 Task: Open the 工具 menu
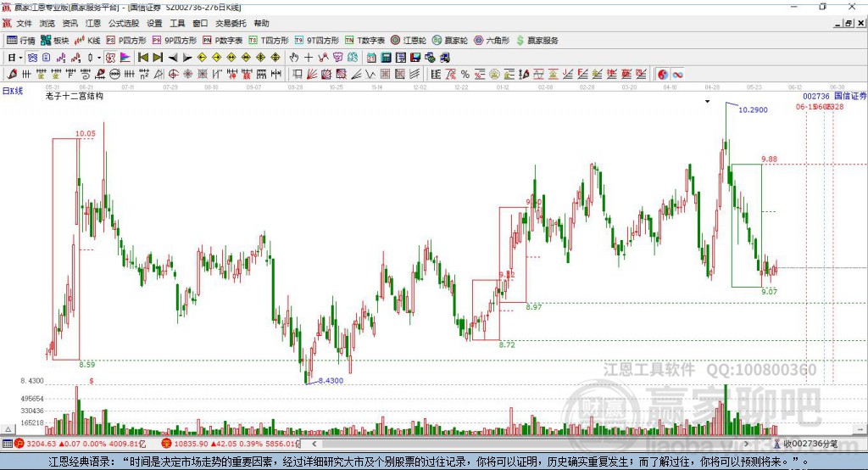tap(177, 23)
